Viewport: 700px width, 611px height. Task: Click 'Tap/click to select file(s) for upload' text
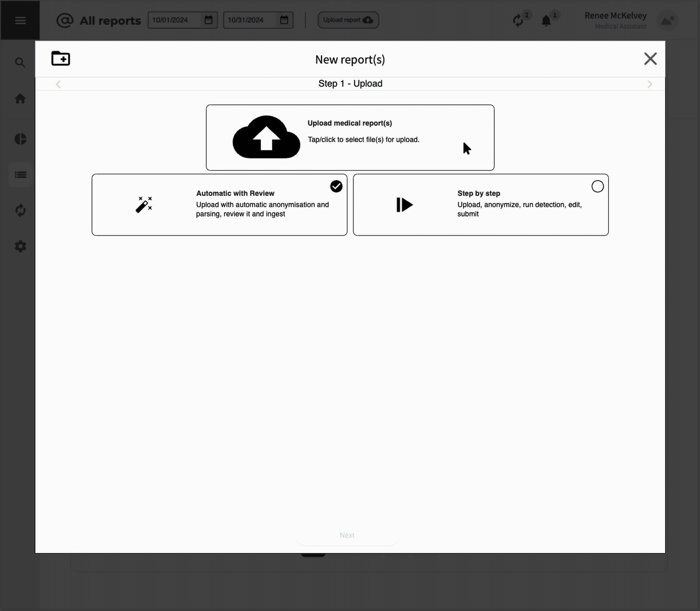pyautogui.click(x=363, y=140)
